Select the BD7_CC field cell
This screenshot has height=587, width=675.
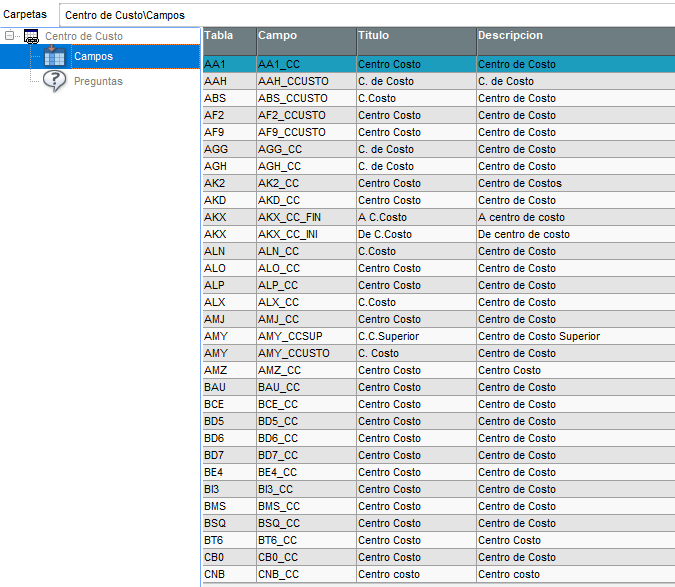[307, 455]
